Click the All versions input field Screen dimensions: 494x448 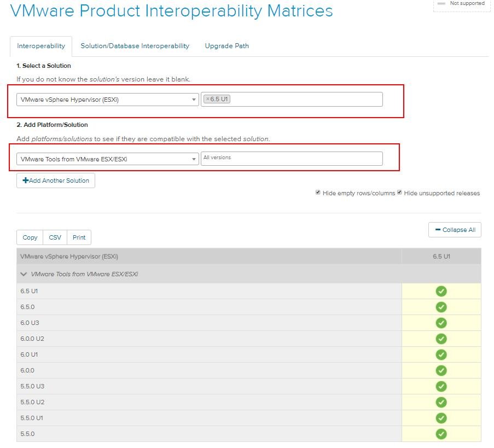292,159
